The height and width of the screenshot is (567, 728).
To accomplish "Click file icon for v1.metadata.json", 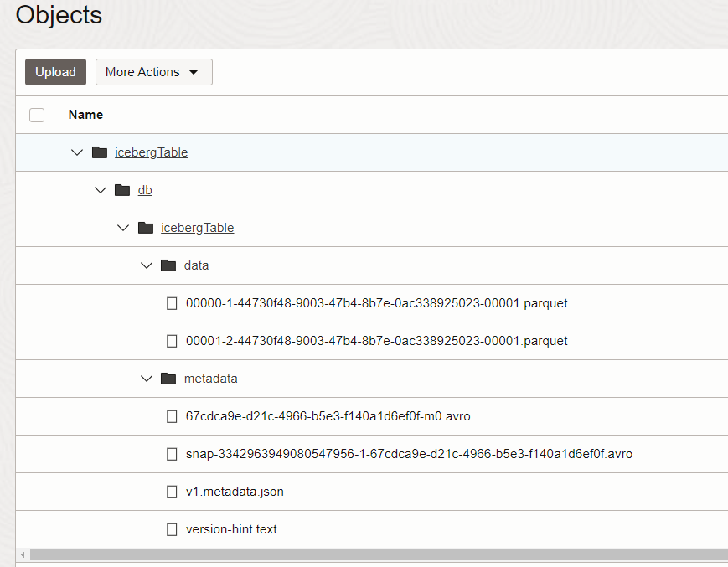I will 172,492.
